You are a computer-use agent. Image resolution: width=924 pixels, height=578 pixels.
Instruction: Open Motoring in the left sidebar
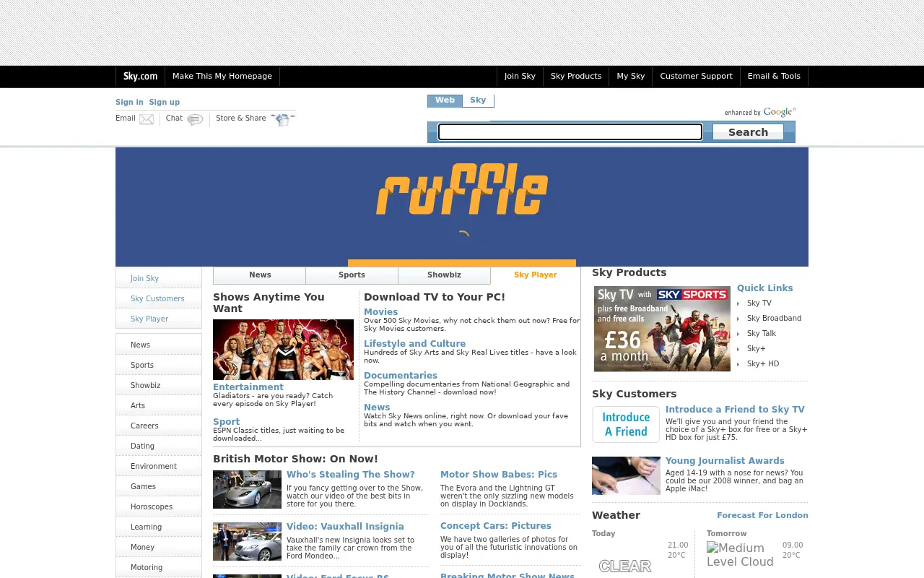(147, 567)
